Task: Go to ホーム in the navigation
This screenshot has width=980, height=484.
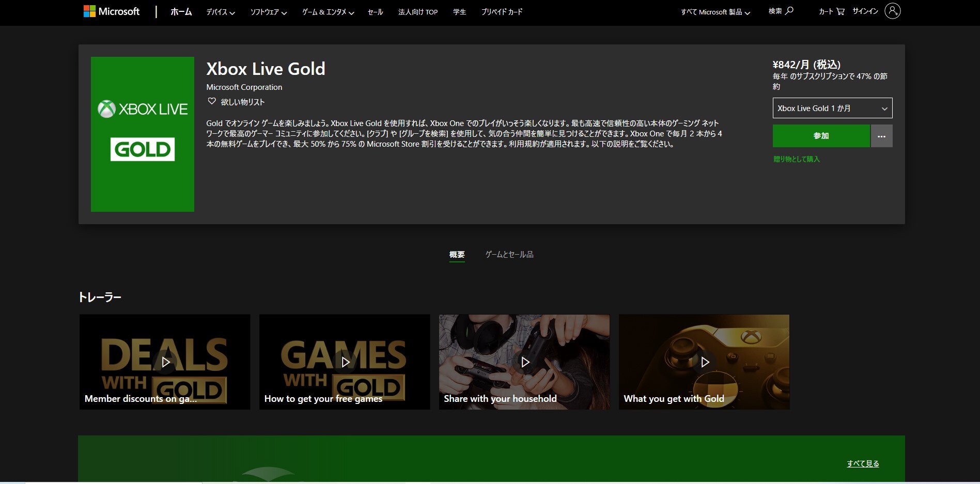Action: (x=181, y=11)
